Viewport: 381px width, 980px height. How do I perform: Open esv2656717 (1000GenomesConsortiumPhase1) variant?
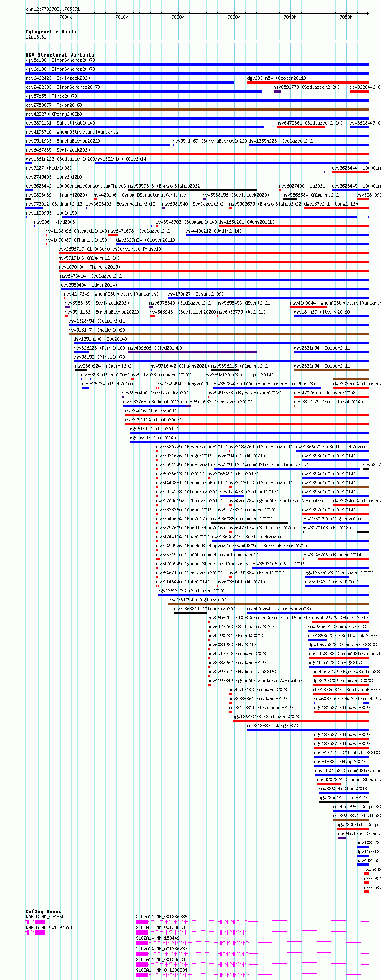(110, 249)
